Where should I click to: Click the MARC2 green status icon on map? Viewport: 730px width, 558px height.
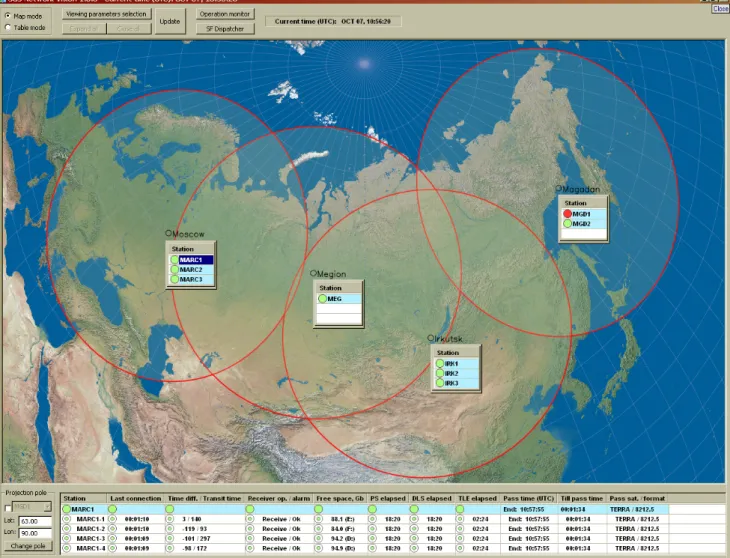[x=175, y=269]
